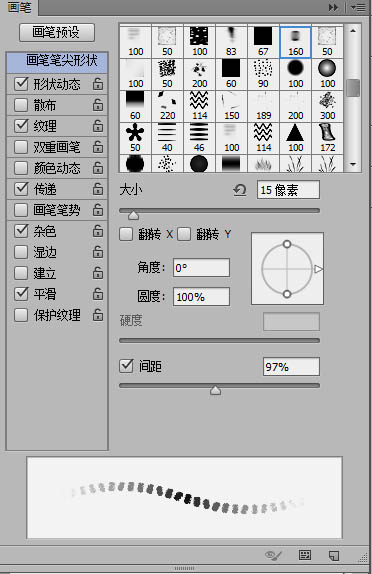
Task: Click the lock icon for 纹理
Action: (98, 126)
